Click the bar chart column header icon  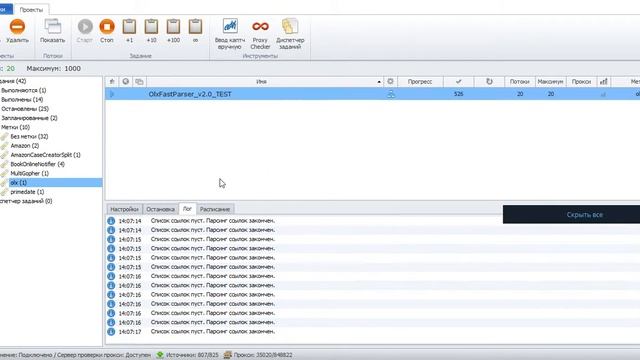pos(604,82)
